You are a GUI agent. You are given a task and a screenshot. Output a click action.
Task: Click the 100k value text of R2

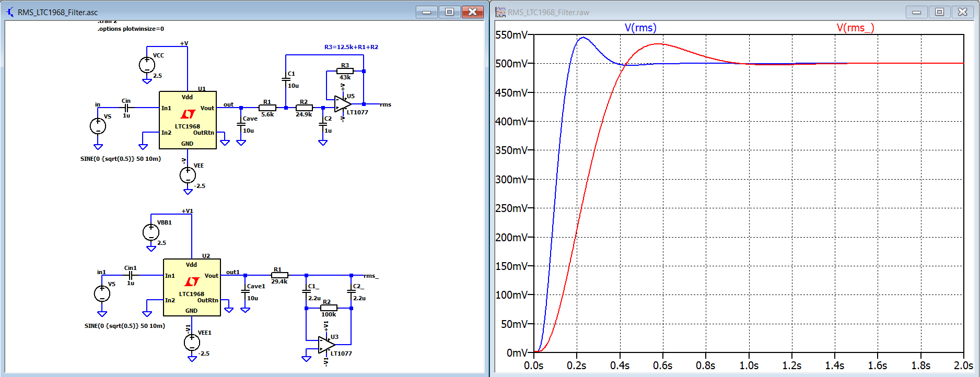click(x=329, y=314)
